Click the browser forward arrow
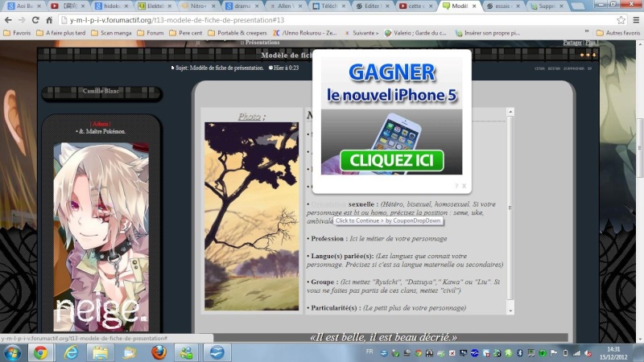Viewport: 644px width, 362px height. (x=22, y=20)
